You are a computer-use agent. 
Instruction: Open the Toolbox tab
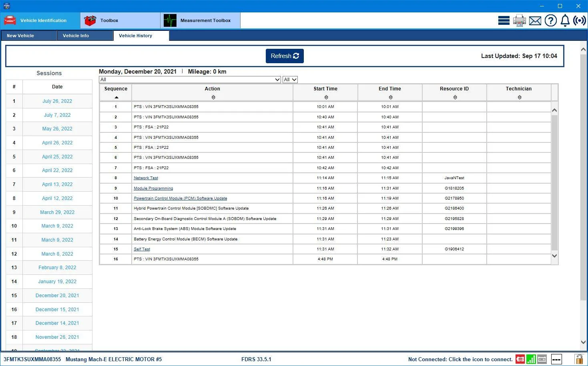[x=120, y=20]
